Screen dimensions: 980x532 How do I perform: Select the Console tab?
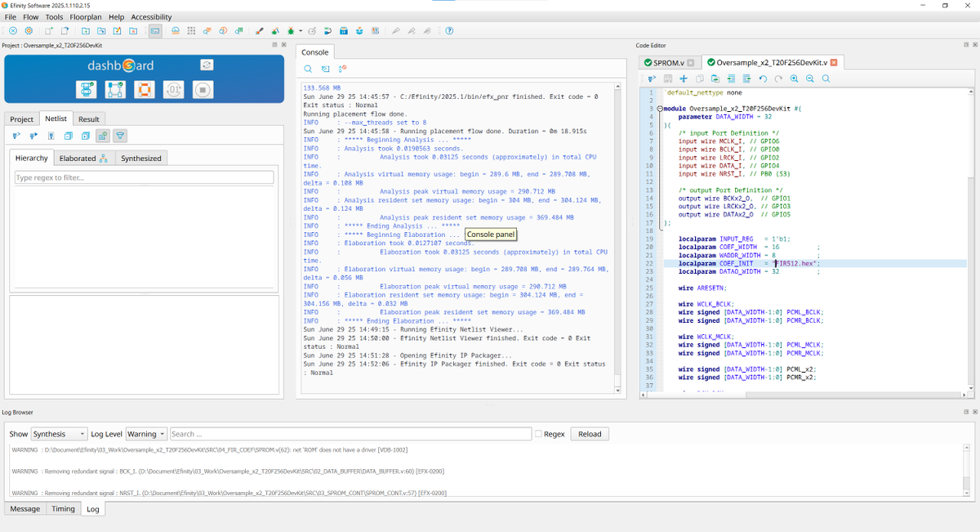coord(315,52)
